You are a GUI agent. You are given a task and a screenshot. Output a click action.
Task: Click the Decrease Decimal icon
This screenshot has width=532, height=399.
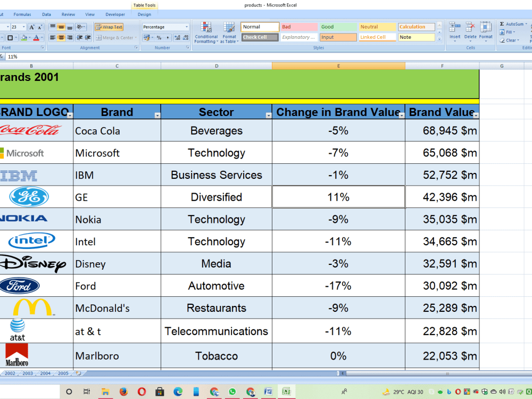(186, 38)
